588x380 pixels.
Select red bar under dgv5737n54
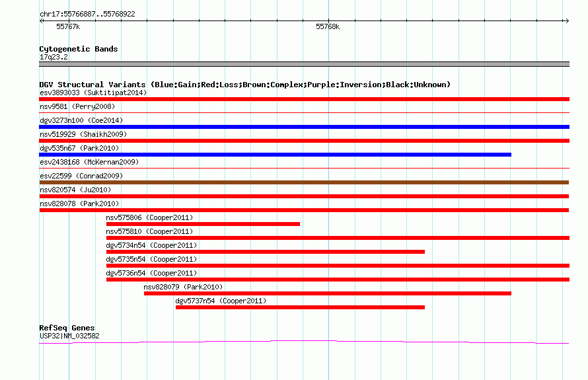(x=300, y=307)
